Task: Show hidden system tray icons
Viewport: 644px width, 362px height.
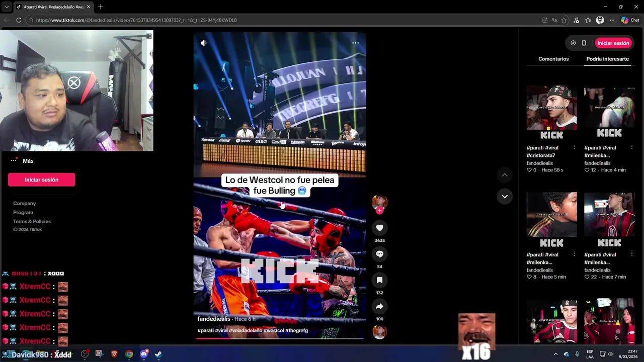Action: click(555, 354)
